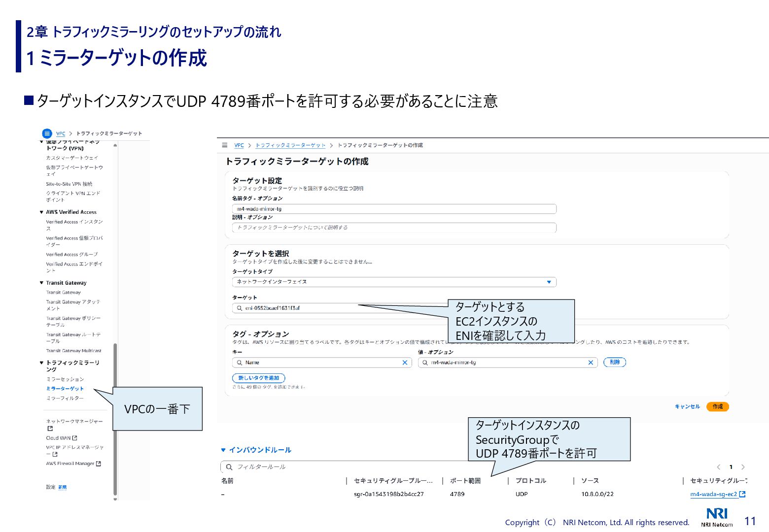This screenshot has height=532, width=769.
Task: Clear the Name tag key field with X
Action: click(405, 363)
